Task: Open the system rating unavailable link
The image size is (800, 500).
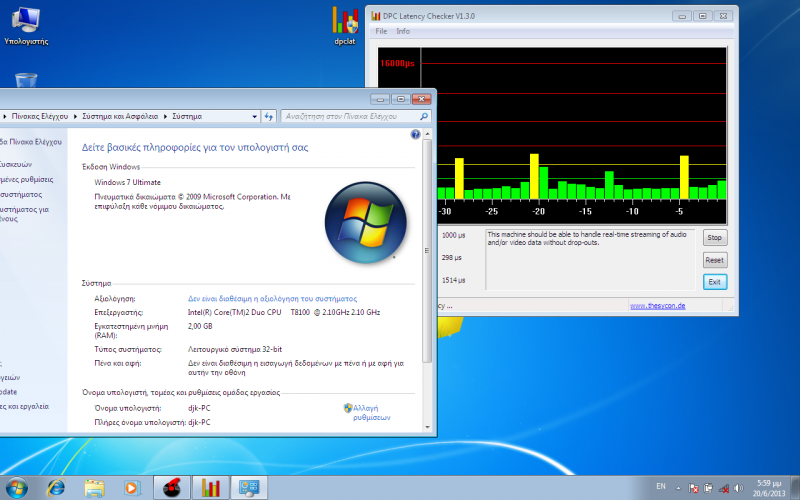Action: click(272, 298)
